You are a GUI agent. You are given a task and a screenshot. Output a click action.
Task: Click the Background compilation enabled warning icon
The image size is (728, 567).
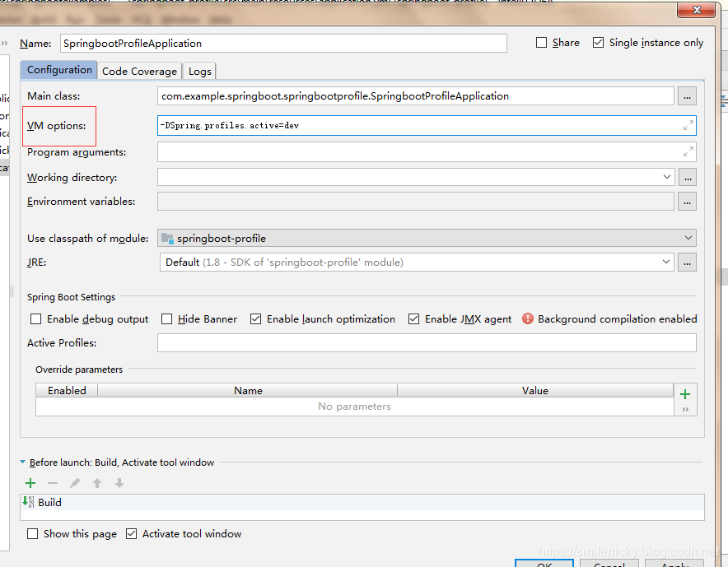[527, 318]
